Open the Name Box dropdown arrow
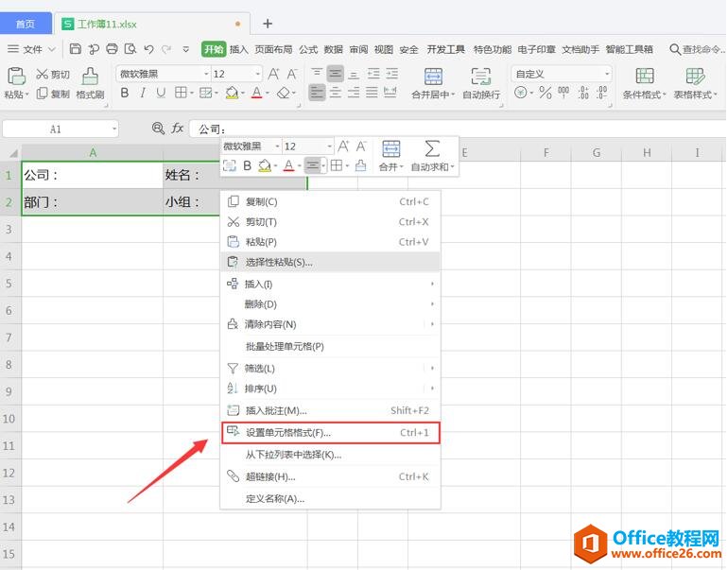Image resolution: width=728 pixels, height=570 pixels. pos(114,129)
